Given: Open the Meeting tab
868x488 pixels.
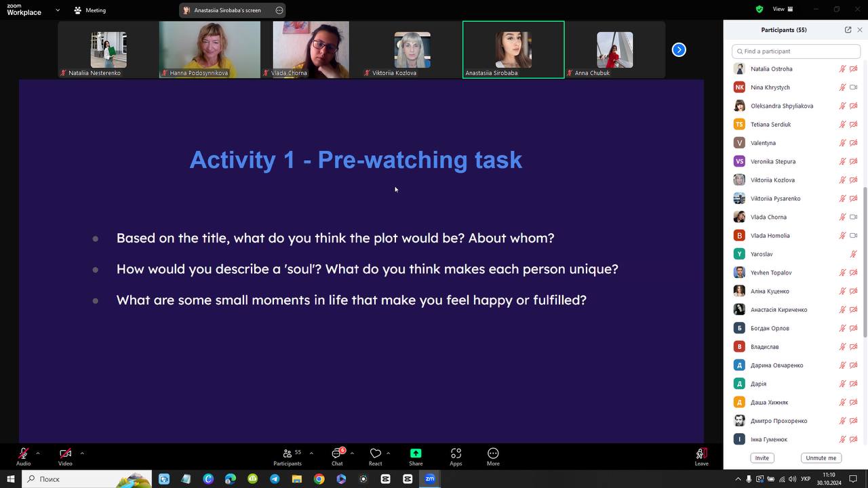Looking at the screenshot, I should click(90, 10).
